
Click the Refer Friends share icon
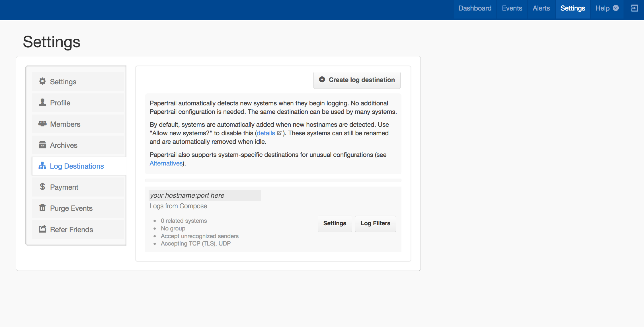point(42,229)
